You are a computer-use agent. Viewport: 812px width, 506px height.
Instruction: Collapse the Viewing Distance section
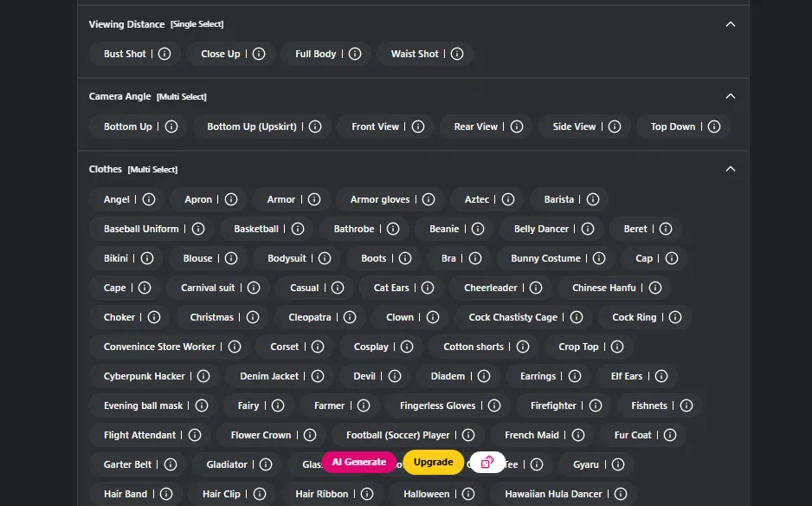[x=731, y=24]
